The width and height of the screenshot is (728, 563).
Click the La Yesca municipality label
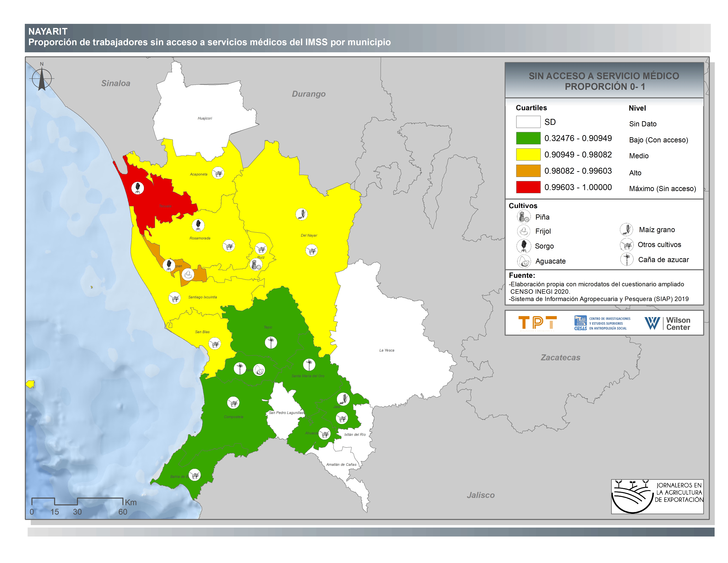click(x=387, y=350)
